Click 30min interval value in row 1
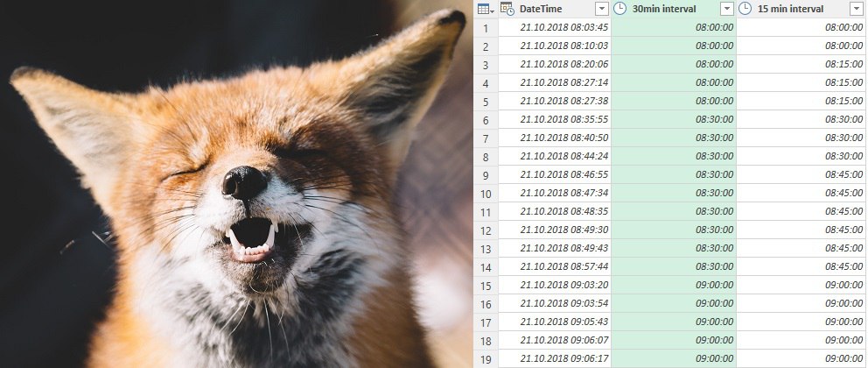 pos(674,27)
